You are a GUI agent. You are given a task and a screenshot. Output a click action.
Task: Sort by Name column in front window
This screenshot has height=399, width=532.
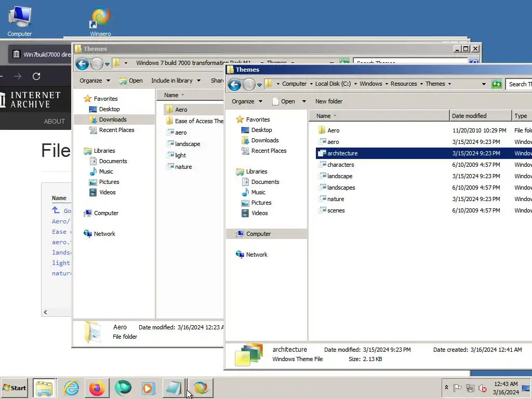pyautogui.click(x=379, y=116)
